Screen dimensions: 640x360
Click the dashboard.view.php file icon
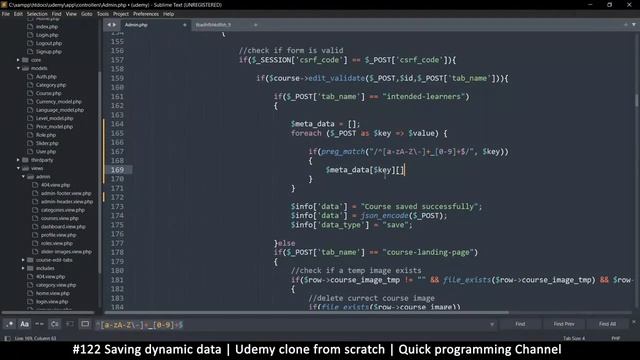click(35, 227)
